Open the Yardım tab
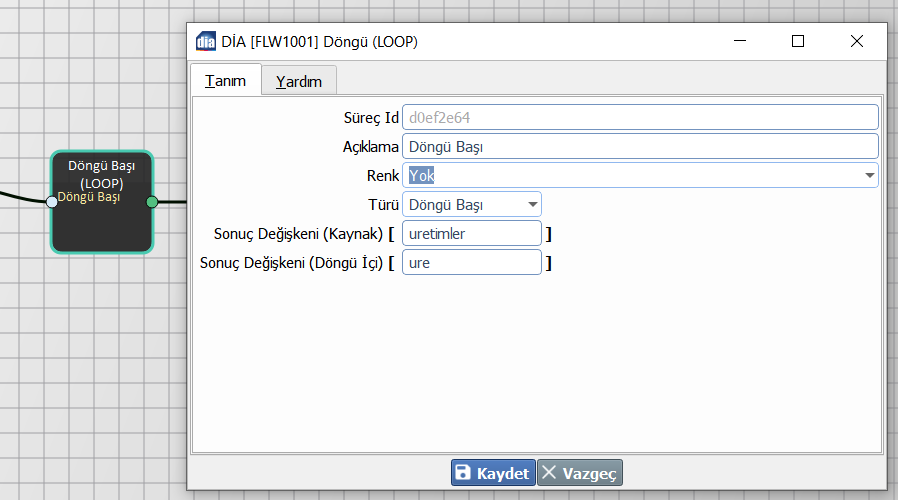This screenshot has width=898, height=500. (x=299, y=82)
